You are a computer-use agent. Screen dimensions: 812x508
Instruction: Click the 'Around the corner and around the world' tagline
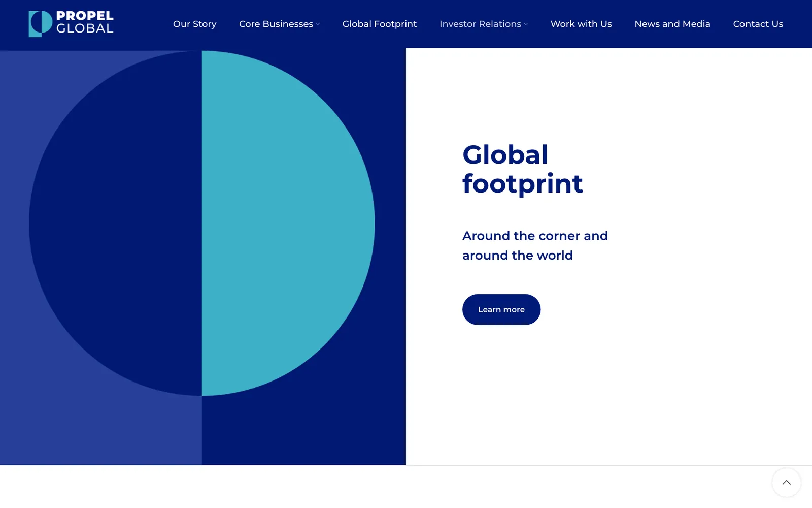(x=535, y=245)
